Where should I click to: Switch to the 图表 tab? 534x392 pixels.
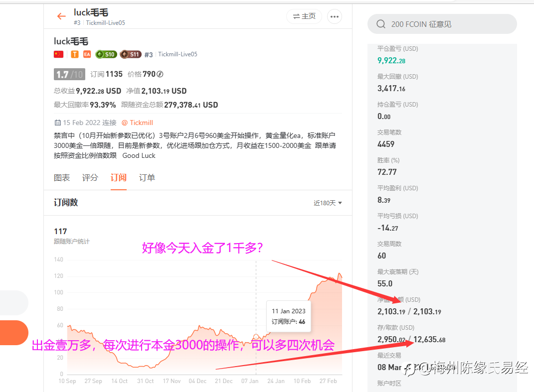point(62,178)
